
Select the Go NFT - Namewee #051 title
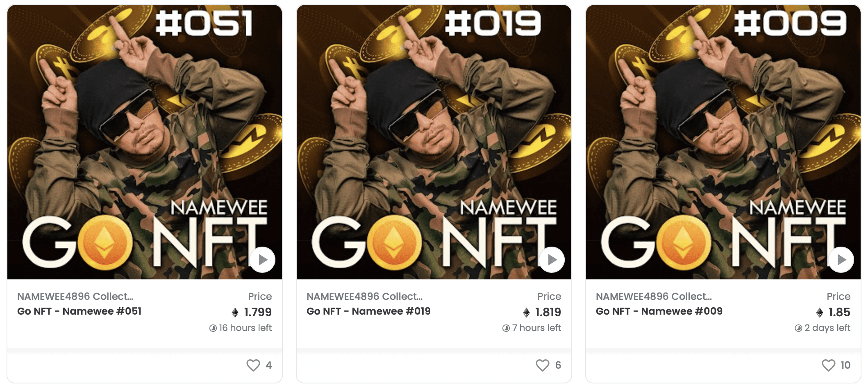click(x=78, y=311)
